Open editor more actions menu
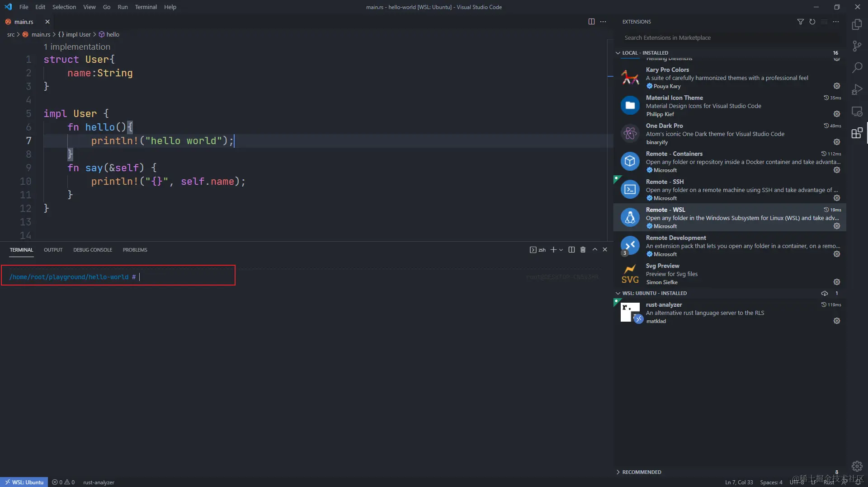 coord(603,22)
